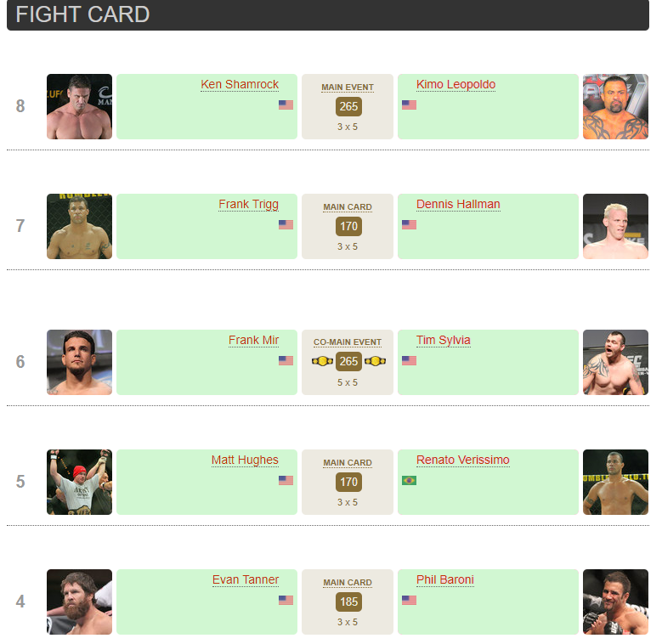Click Kimo Leopoldo's USA flag icon
The height and width of the screenshot is (644, 662).
[x=409, y=105]
